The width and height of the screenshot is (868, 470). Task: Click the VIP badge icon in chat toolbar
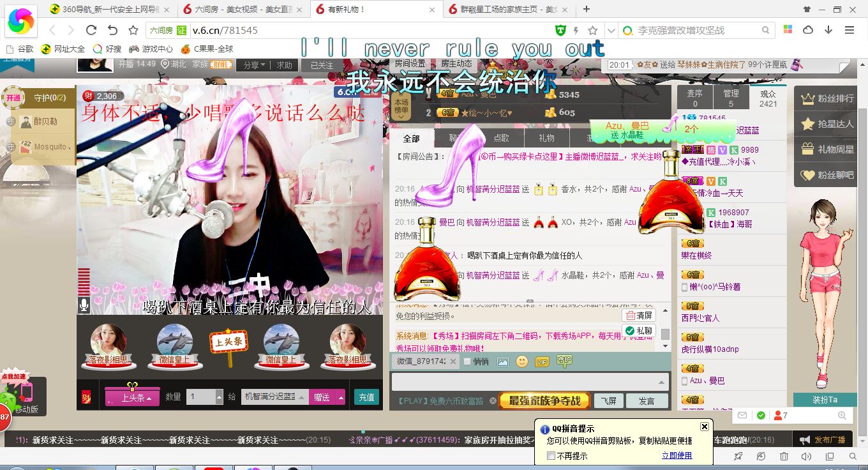point(542,362)
